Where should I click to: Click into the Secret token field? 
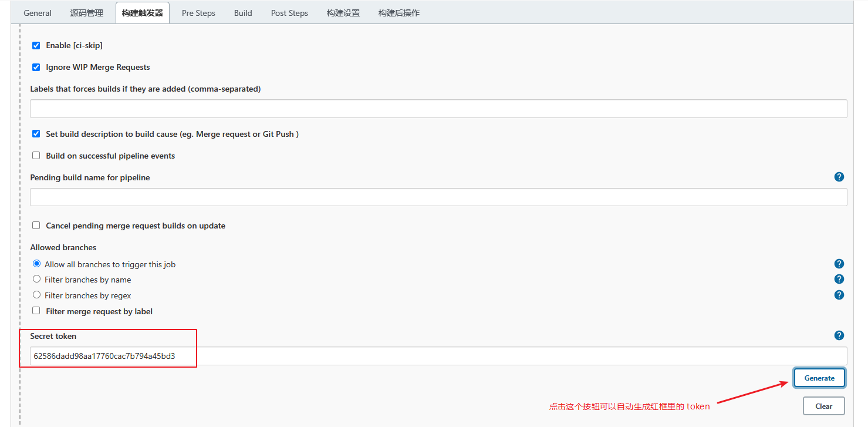[438, 356]
